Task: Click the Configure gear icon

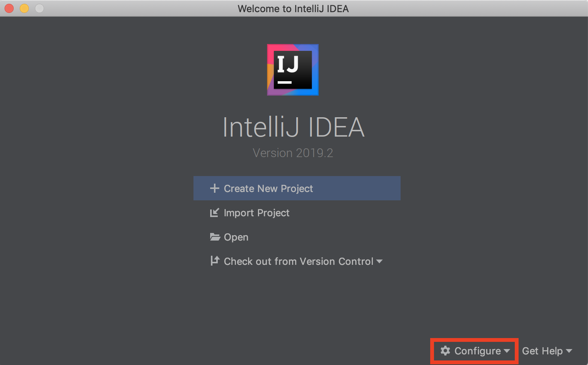Action: (x=445, y=351)
